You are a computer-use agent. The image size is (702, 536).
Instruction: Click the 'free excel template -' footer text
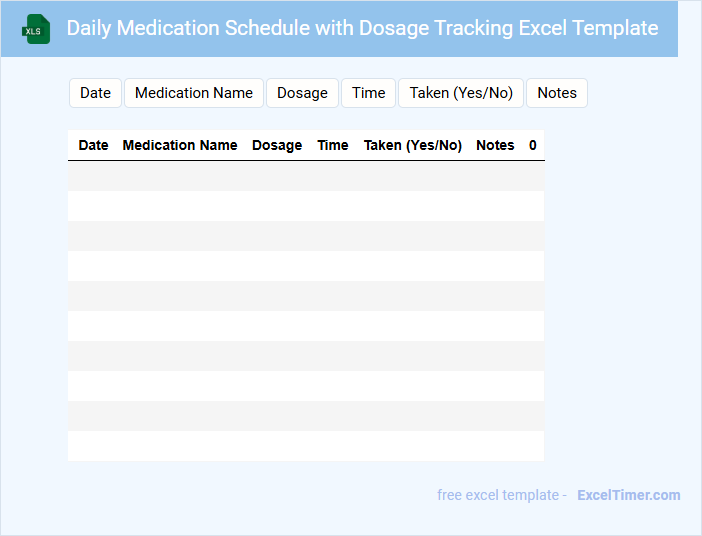pyautogui.click(x=502, y=495)
